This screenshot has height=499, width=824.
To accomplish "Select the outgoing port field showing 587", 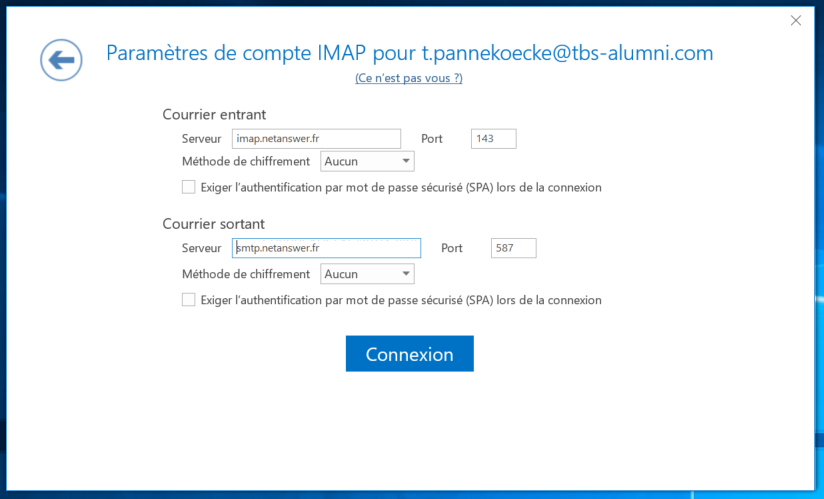I will [x=513, y=248].
